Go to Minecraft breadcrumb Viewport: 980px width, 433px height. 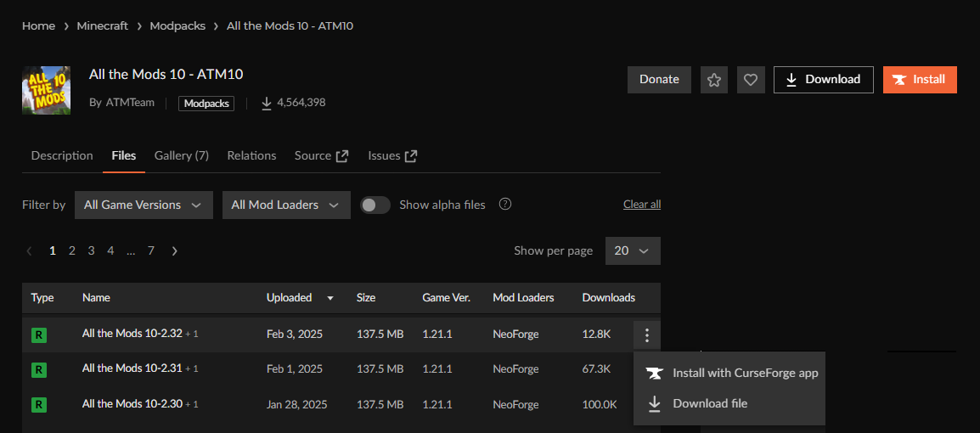(103, 26)
